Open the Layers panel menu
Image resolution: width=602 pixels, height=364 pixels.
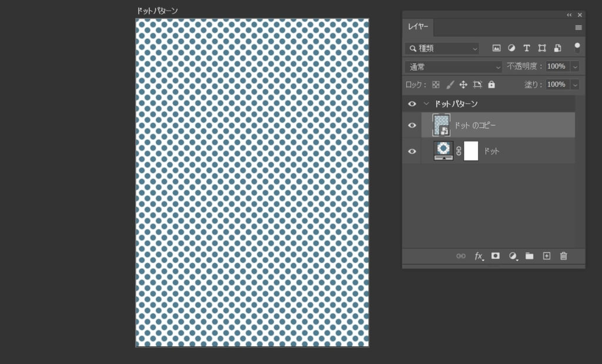(x=578, y=27)
